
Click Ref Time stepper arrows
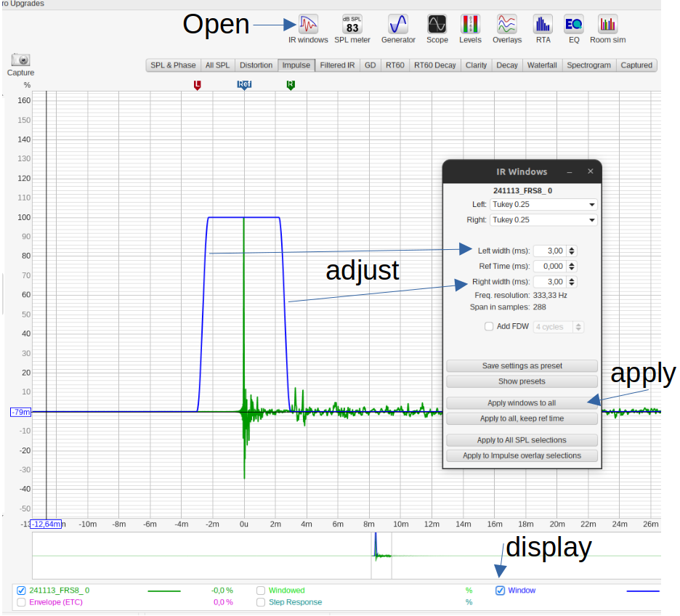click(572, 267)
